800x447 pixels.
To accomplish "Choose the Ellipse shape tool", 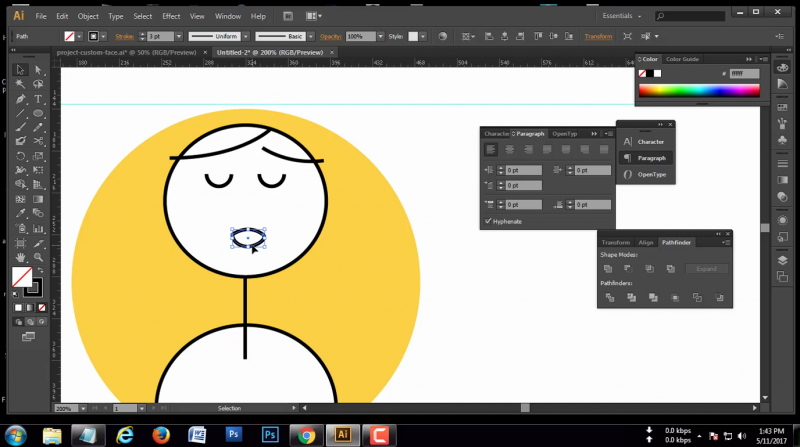I will point(38,113).
